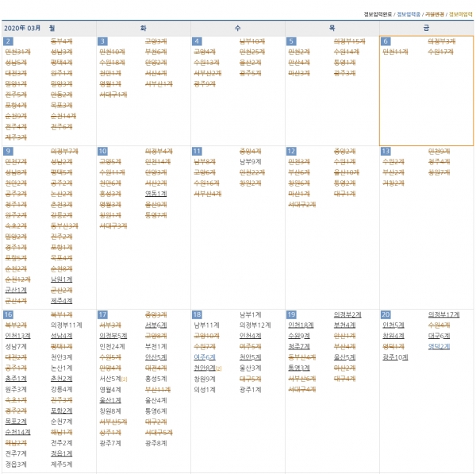
Task: Select the 의정부12계 entry on the 18th
Action: (x=255, y=325)
